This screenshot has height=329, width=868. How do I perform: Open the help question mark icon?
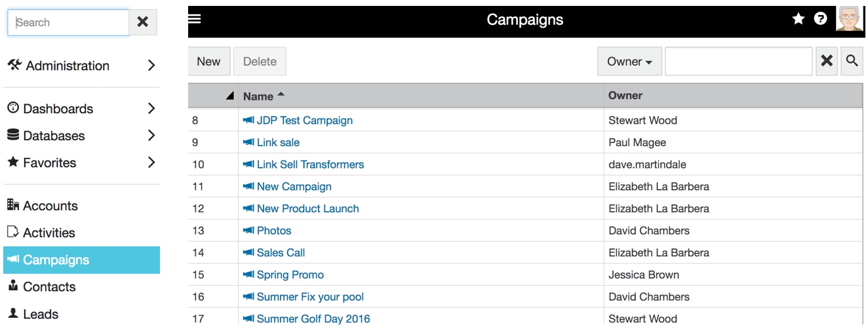tap(820, 20)
